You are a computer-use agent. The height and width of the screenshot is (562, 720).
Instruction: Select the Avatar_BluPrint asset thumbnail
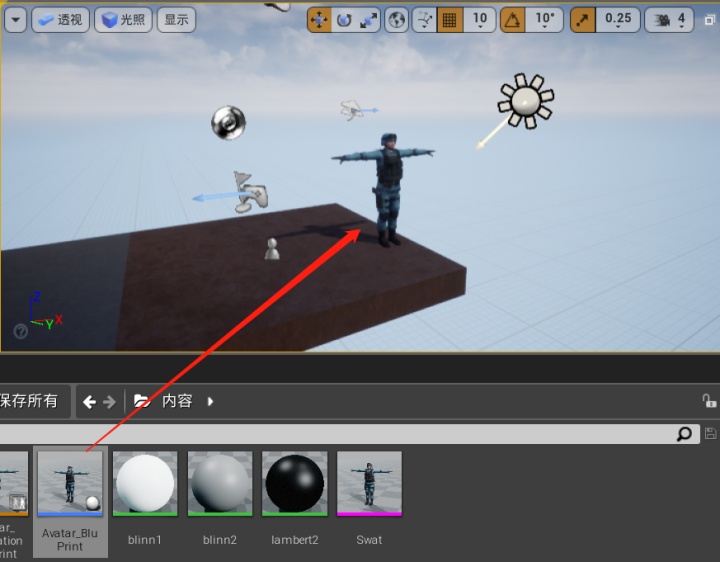pos(70,483)
